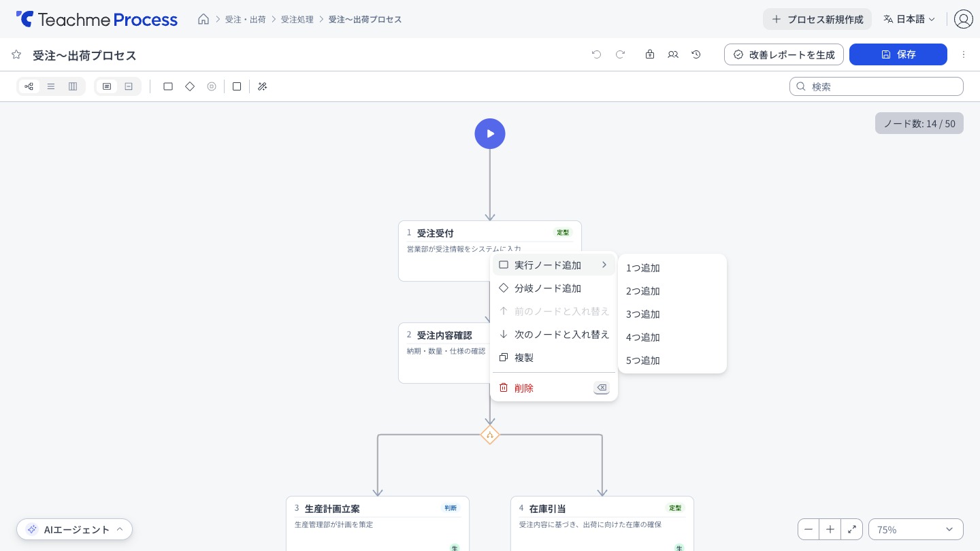This screenshot has width=980, height=551.
Task: Choose 分岐ノード追加 from context menu
Action: point(554,288)
